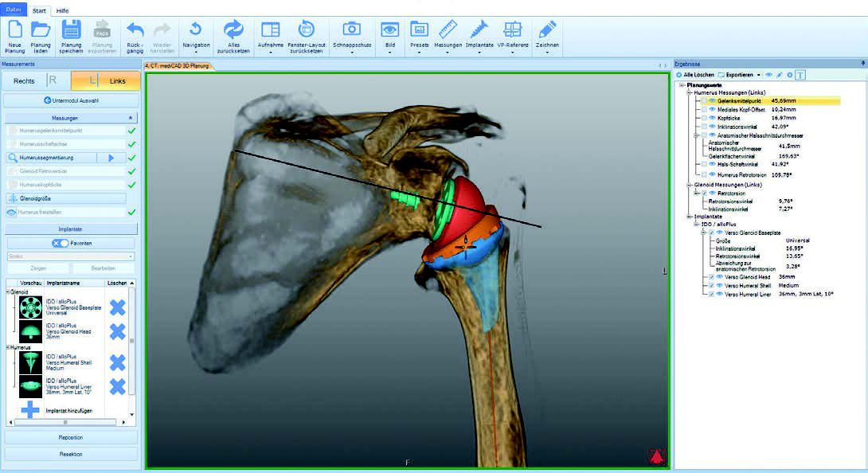
Task: Collapse the Humerus Messungen (Links) tree node
Action: 687,92
